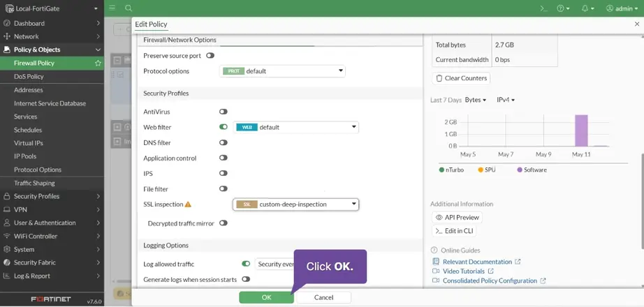Click the VPN monitor icon
Viewport: 644px width, 307px height.
(x=6, y=209)
